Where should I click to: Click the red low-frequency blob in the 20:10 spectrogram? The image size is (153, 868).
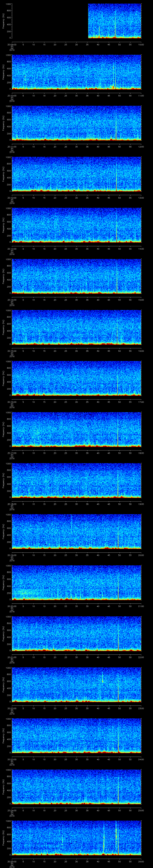[x=113, y=87]
